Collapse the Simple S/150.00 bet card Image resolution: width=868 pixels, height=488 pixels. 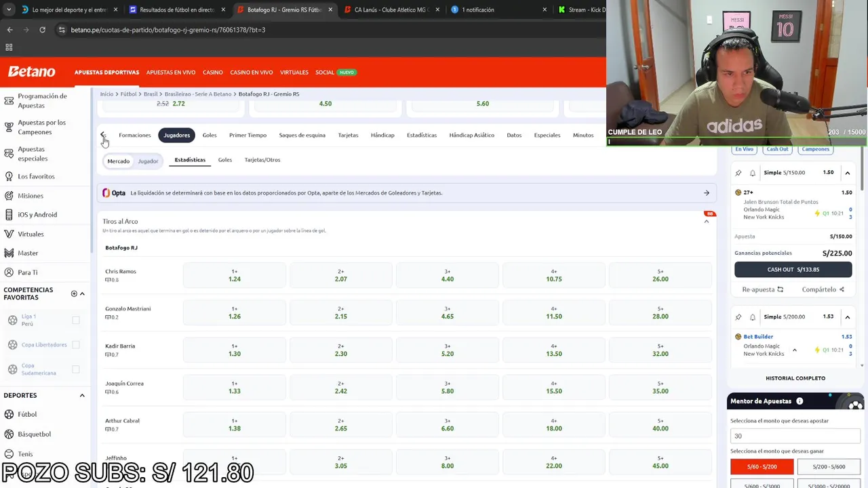coord(847,173)
